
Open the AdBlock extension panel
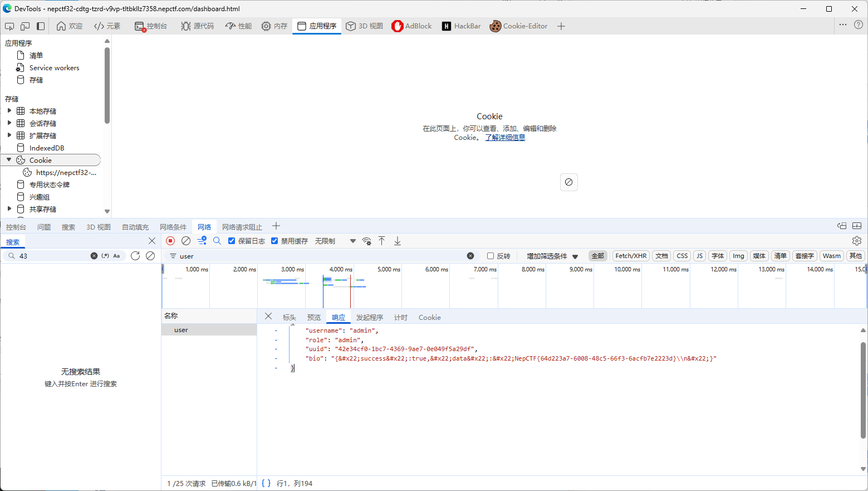point(411,26)
